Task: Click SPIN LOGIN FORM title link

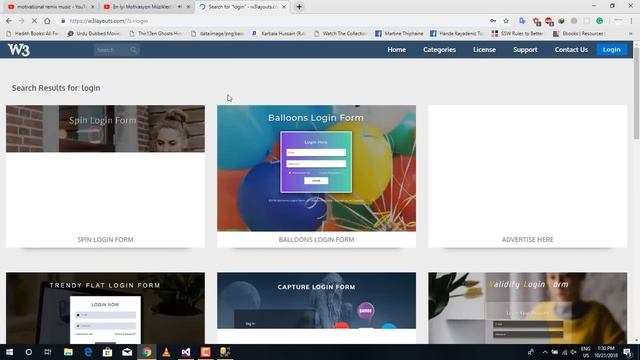Action: coord(105,240)
